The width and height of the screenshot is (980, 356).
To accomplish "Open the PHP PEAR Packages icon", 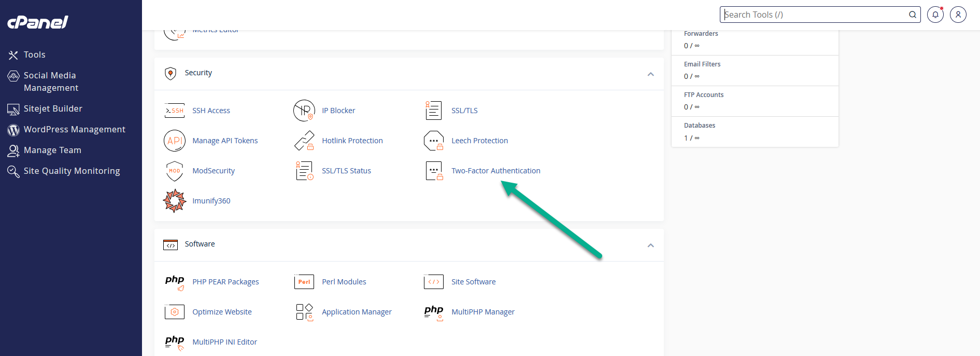I will click(x=175, y=282).
